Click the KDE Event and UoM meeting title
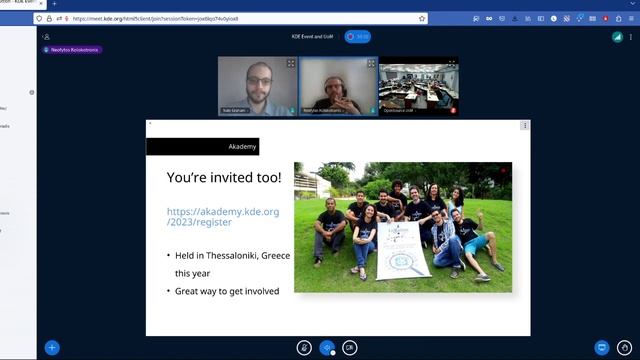The height and width of the screenshot is (360, 640). pyautogui.click(x=313, y=37)
